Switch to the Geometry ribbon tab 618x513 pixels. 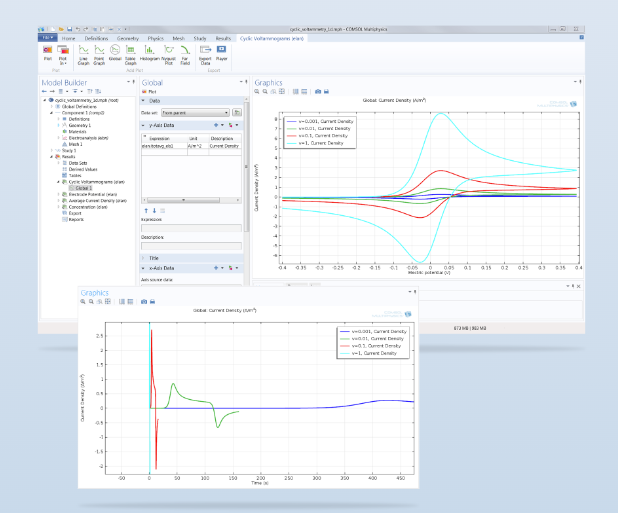[x=128, y=38]
